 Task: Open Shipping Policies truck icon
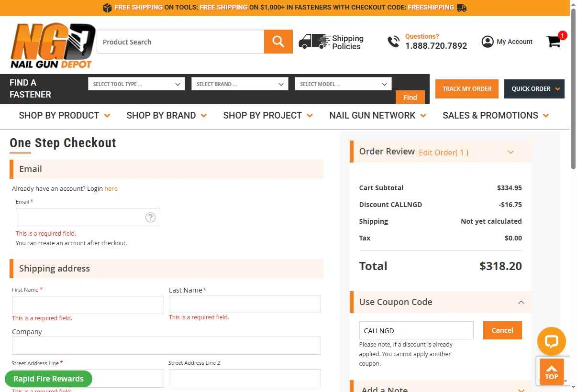314,42
